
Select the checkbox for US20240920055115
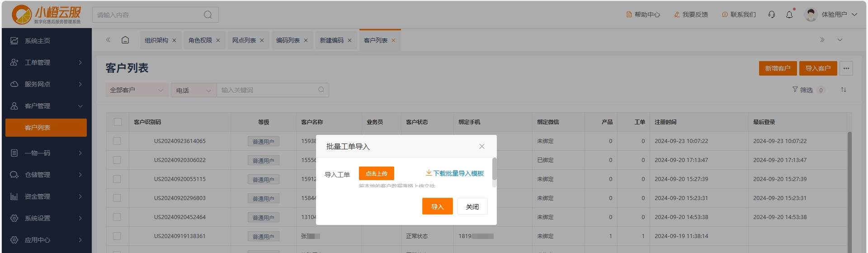point(117,179)
